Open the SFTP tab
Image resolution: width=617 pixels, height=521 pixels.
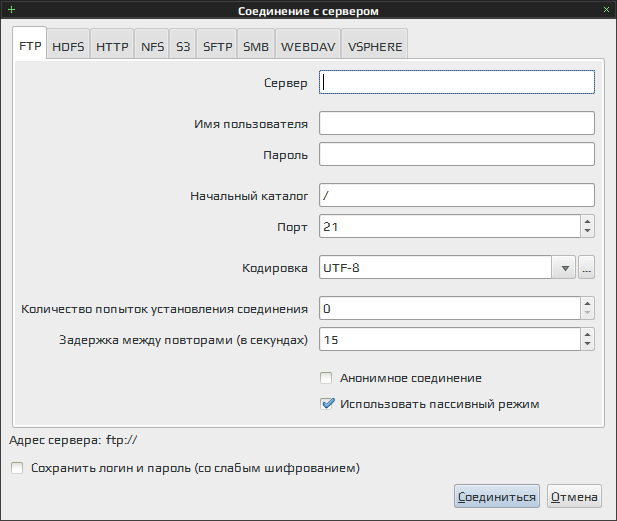click(217, 44)
